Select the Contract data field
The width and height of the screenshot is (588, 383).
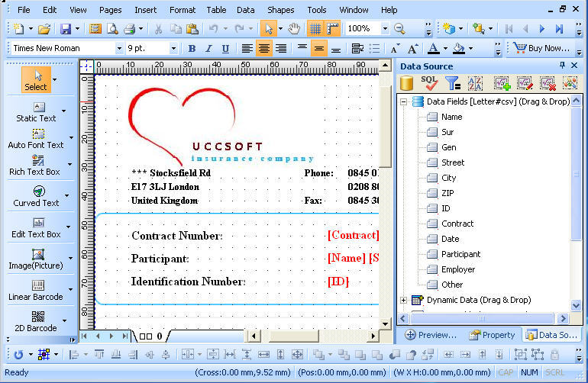click(x=451, y=224)
